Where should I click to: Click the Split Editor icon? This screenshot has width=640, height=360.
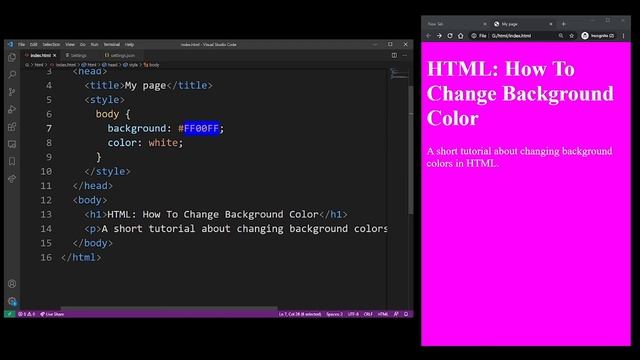[x=394, y=55]
